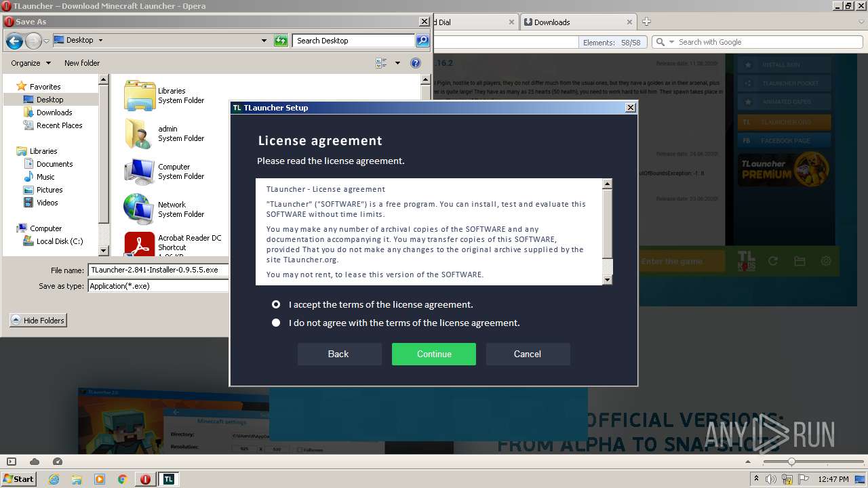Screen dimensions: 868x488
Task: Click the Opera Link cloud icon
Action: click(35, 462)
